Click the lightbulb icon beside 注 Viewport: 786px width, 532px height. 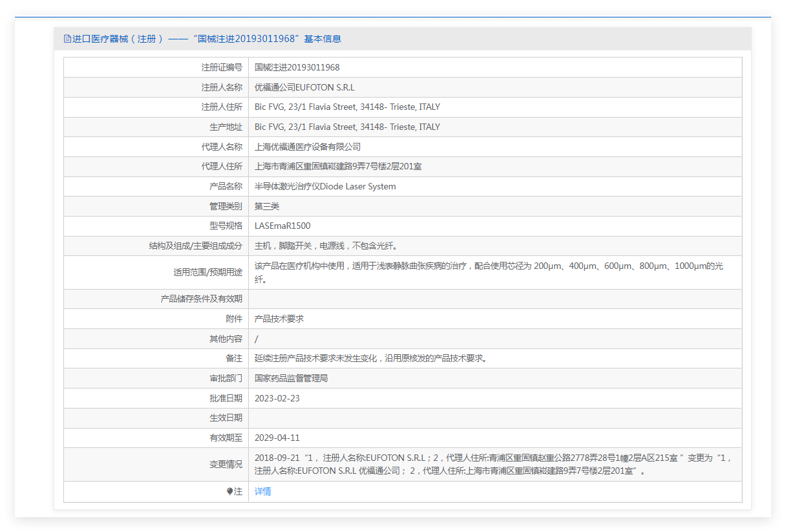[x=229, y=492]
